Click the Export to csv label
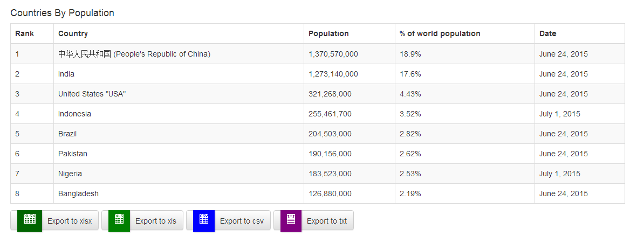644x249 pixels. [242, 221]
